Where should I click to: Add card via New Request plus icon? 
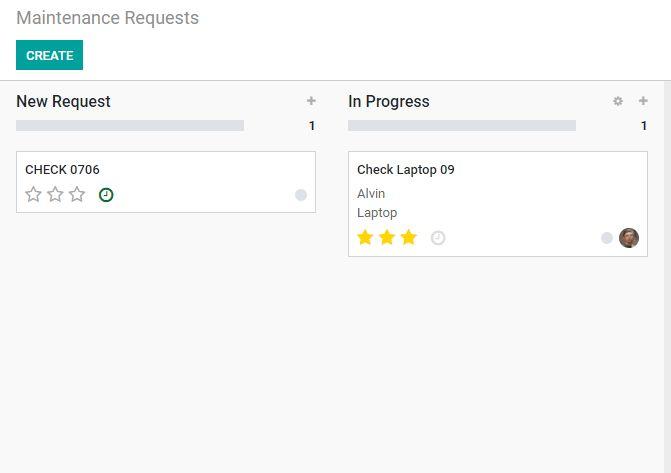(x=311, y=101)
